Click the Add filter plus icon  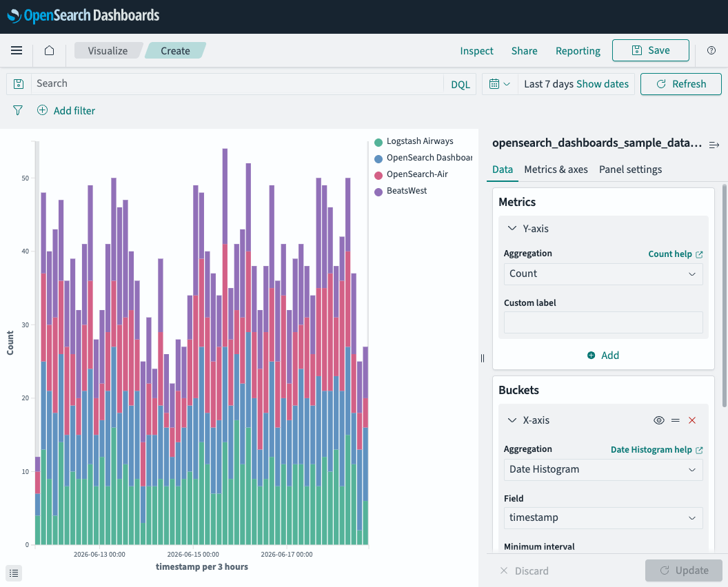point(42,110)
